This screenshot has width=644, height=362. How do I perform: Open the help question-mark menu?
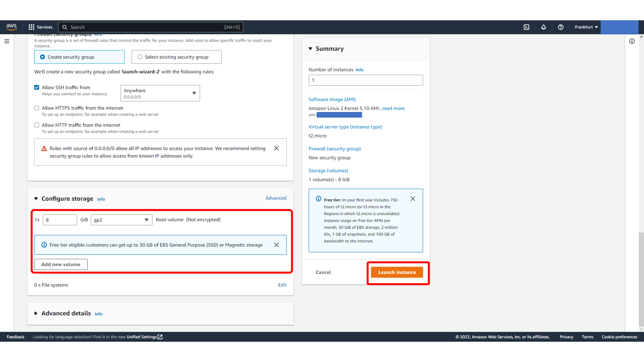[560, 27]
